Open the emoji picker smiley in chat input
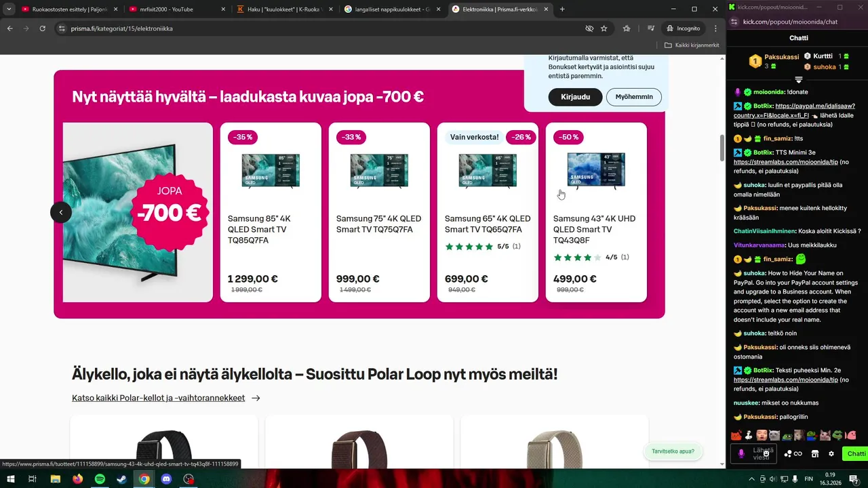The image size is (868, 488). [x=766, y=453]
